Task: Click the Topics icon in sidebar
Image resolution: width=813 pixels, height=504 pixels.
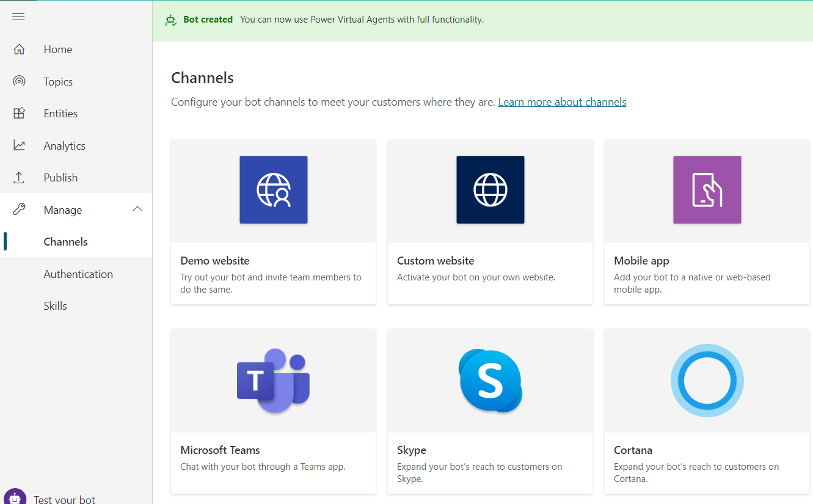Action: click(19, 81)
